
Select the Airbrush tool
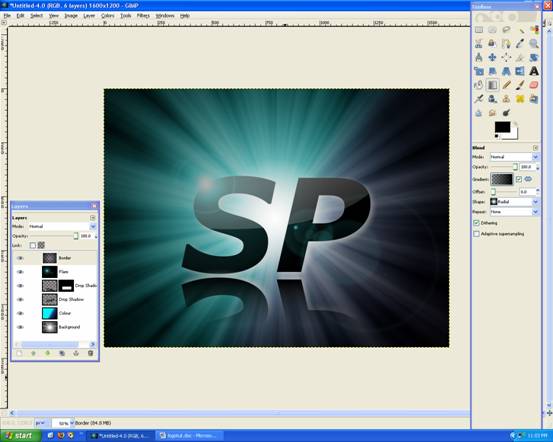(x=479, y=99)
